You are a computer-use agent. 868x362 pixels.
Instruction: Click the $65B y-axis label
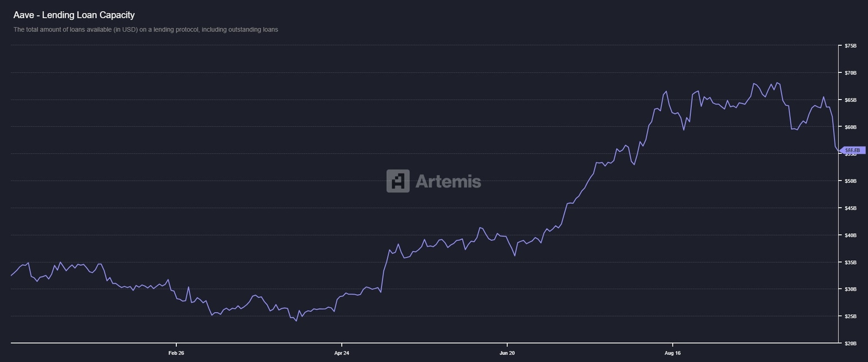pyautogui.click(x=850, y=100)
